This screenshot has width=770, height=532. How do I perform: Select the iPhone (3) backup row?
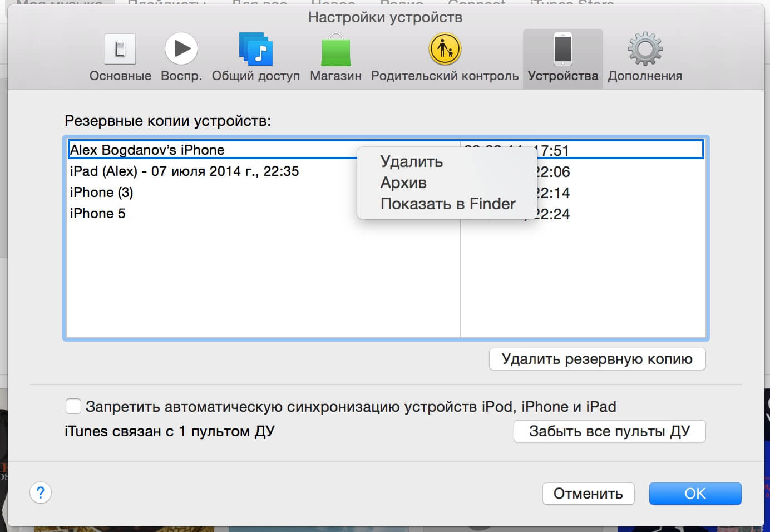click(x=386, y=192)
